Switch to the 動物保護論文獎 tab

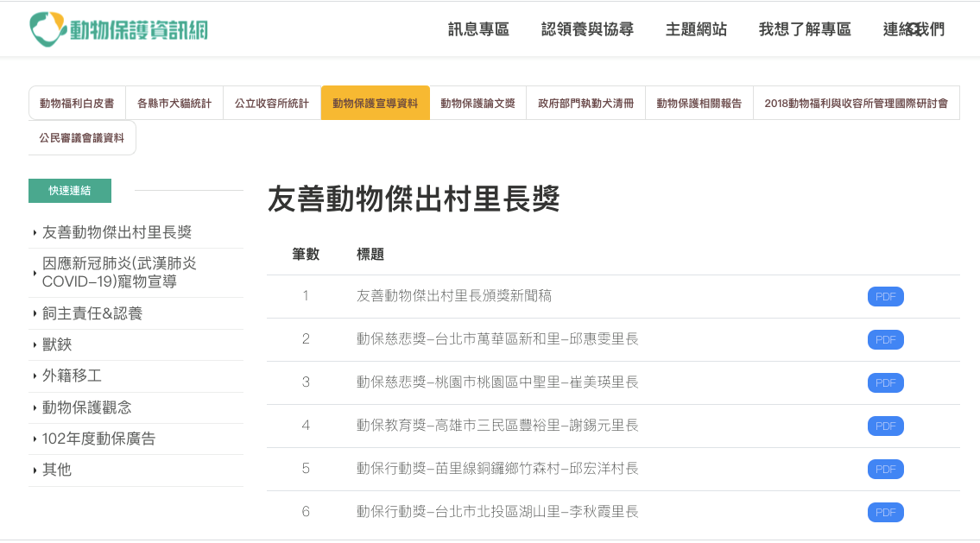478,103
